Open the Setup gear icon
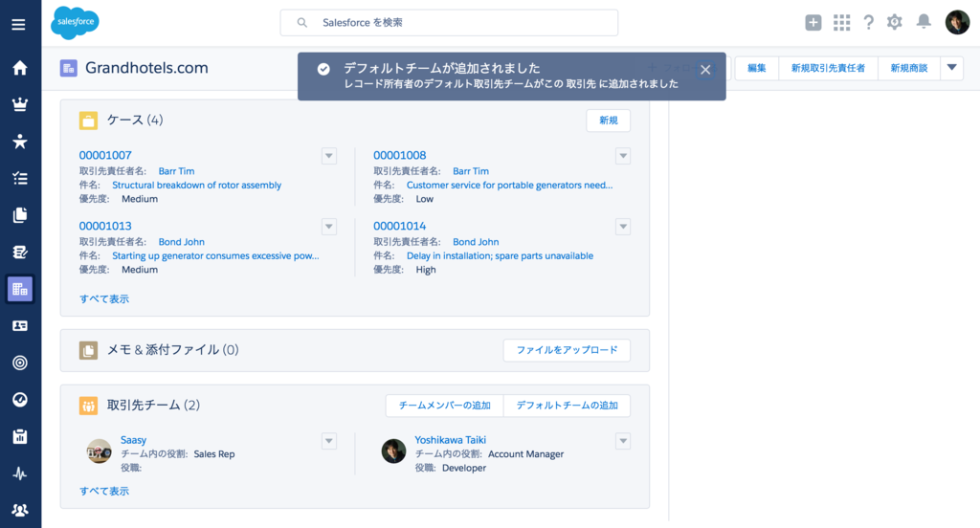The height and width of the screenshot is (528, 980). pyautogui.click(x=895, y=23)
